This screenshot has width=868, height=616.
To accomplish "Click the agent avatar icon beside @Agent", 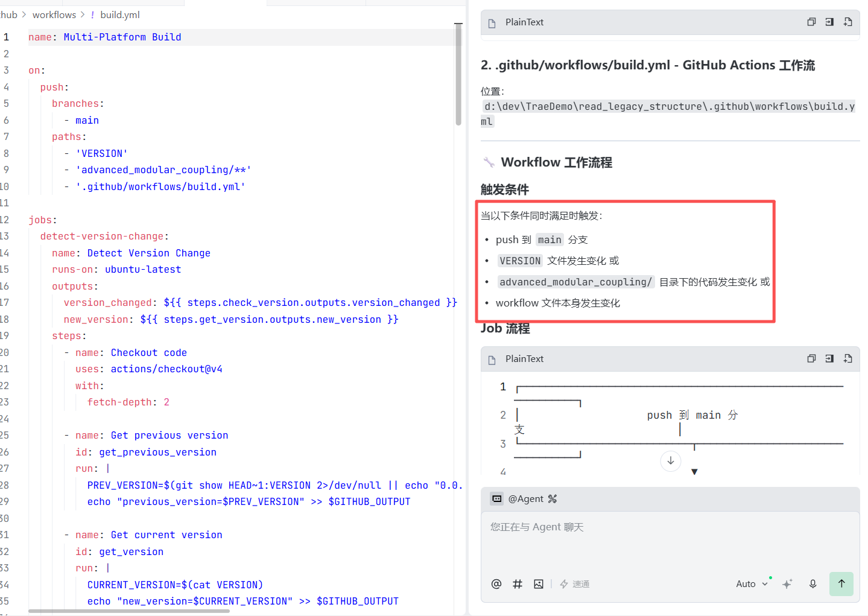I will [x=496, y=499].
